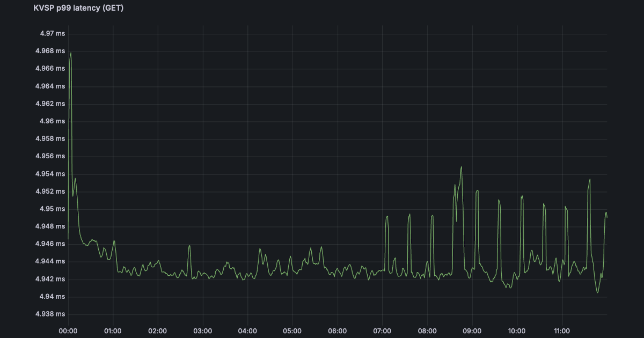Viewport: 644px width, 338px height.
Task: Click the 4.956 ms y-axis label
Action: pos(50,156)
